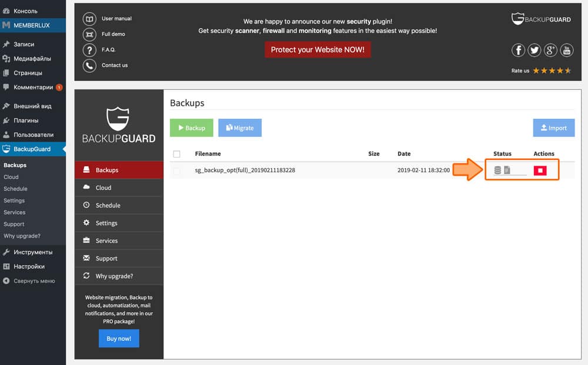Click the F.A.Q. question mark icon
The height and width of the screenshot is (365, 588).
click(x=89, y=50)
